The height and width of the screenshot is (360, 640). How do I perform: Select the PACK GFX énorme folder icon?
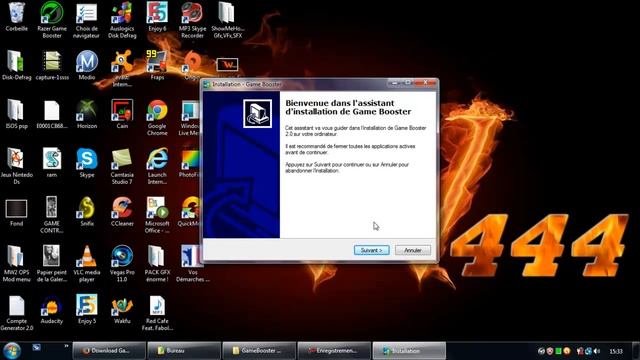pos(157,263)
